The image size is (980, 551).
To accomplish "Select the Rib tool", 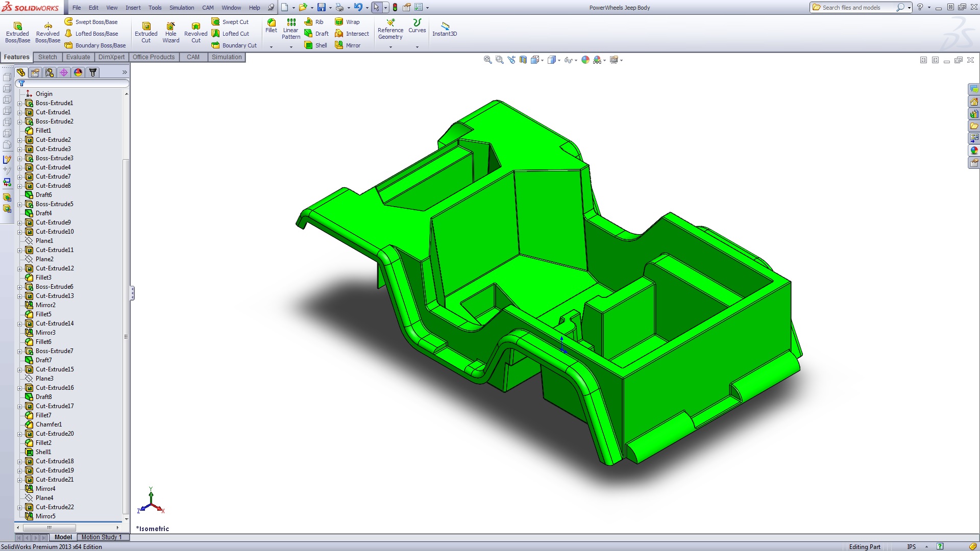I will coord(314,22).
